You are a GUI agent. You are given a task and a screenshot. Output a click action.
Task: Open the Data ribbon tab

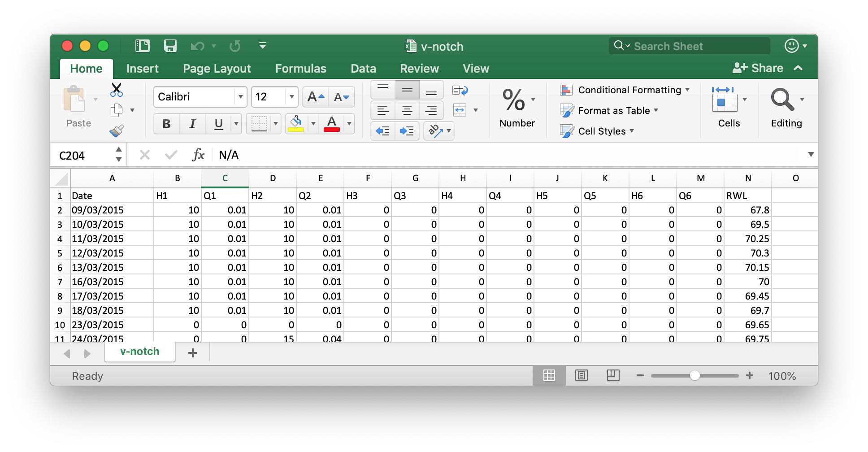(x=363, y=69)
